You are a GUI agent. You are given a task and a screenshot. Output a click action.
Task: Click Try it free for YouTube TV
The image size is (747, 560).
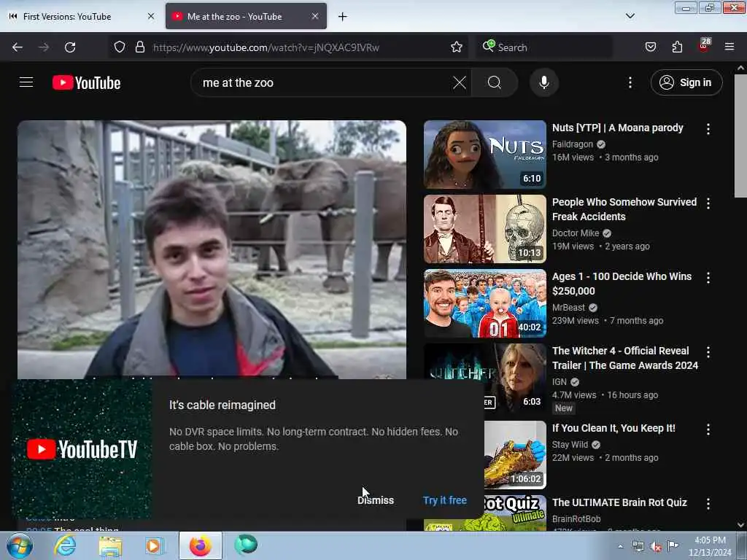(444, 500)
